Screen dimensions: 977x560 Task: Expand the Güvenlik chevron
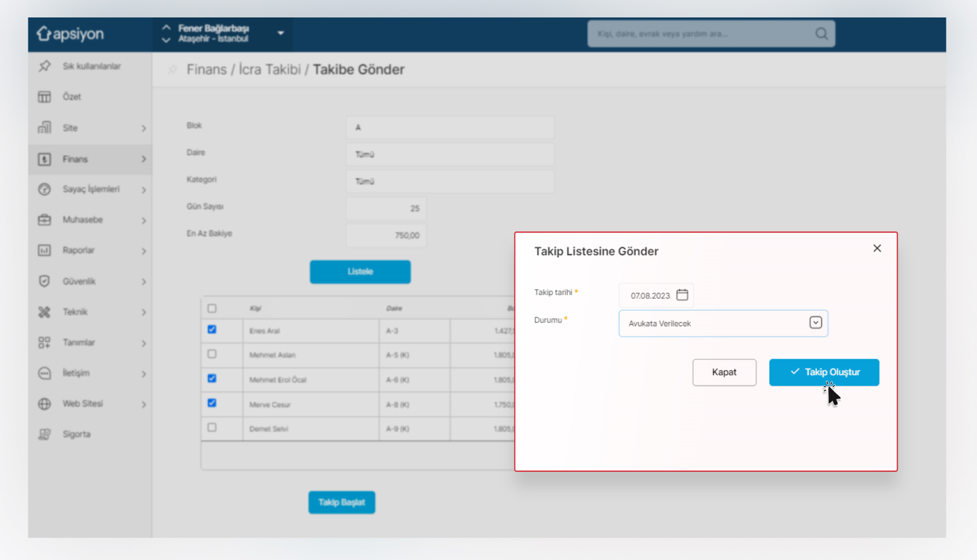point(144,282)
